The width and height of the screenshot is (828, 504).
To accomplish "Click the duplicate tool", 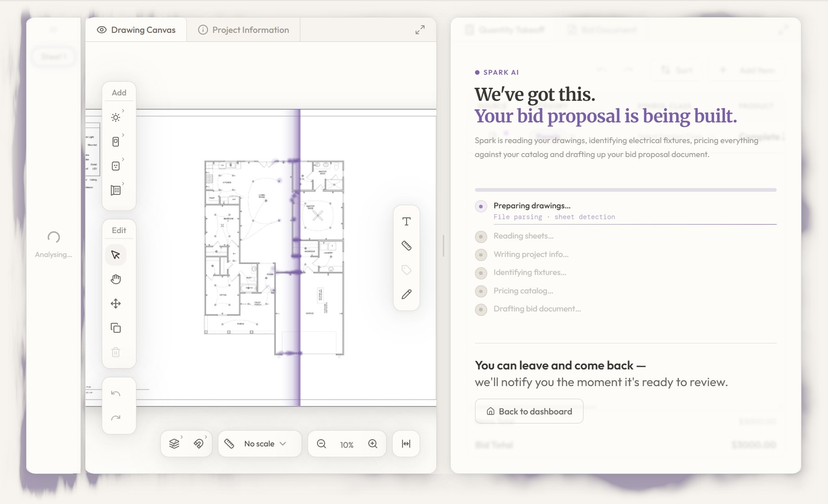I will point(116,328).
